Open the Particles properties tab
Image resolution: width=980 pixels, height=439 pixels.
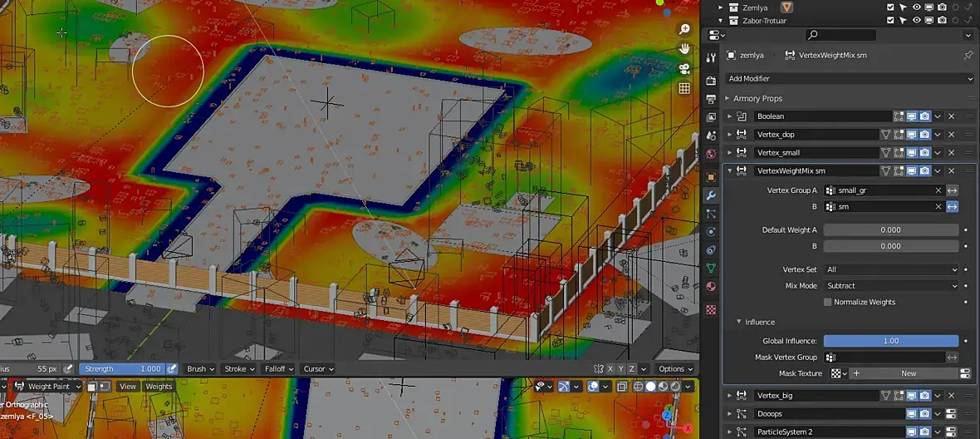pyautogui.click(x=711, y=214)
